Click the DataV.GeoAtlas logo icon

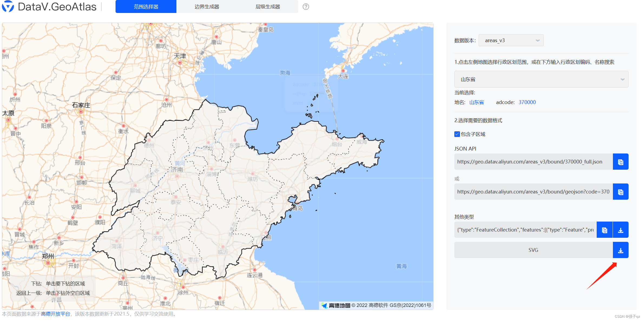point(8,6)
